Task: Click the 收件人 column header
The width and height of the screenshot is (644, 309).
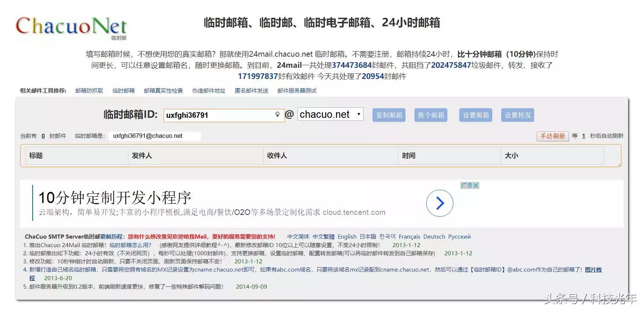Action: 331,156
